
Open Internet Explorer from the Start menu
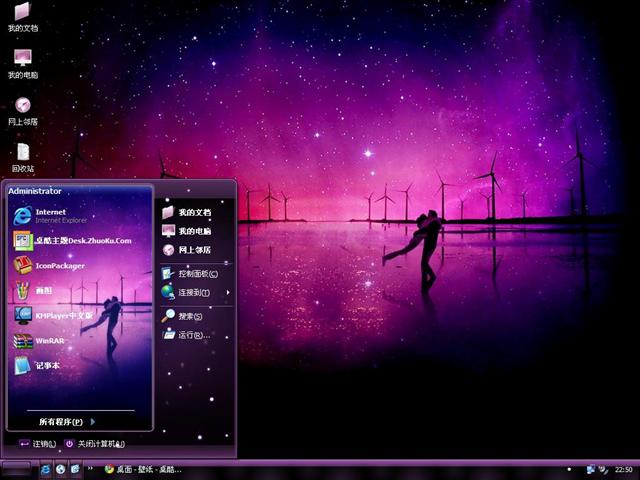coord(50,215)
